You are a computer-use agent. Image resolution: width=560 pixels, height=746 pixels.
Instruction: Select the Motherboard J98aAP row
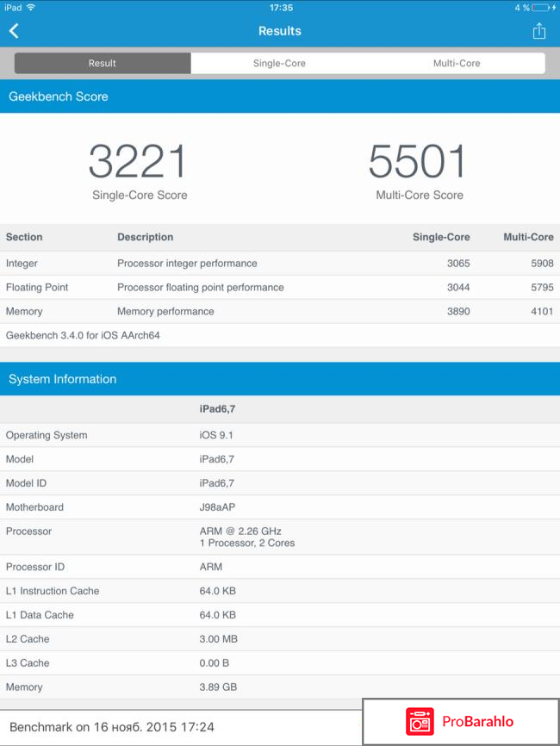pos(279,507)
